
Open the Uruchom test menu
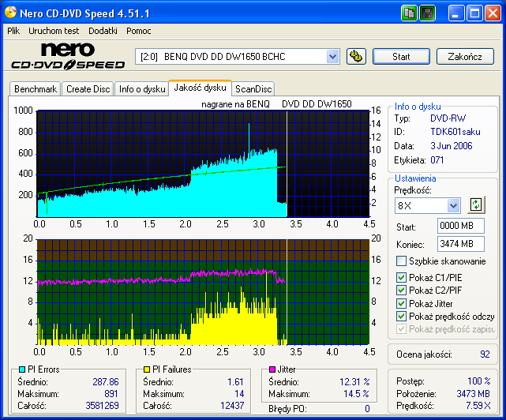54,31
